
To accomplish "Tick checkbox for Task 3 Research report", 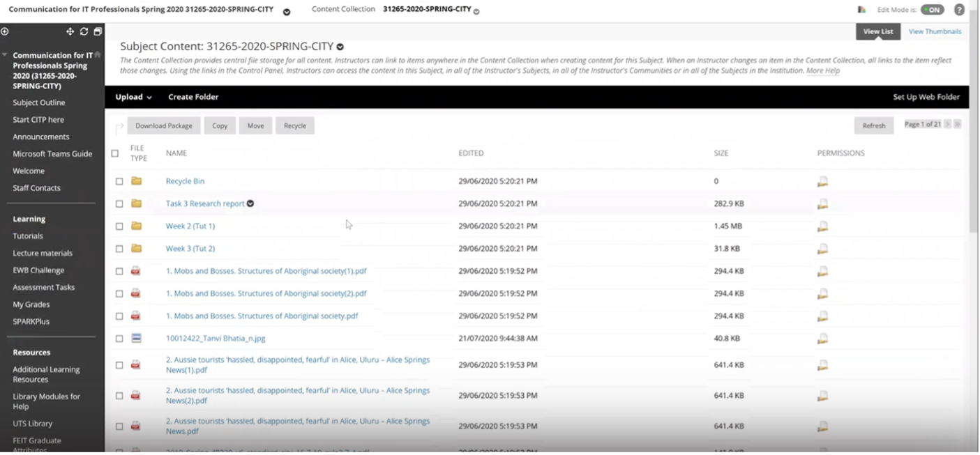I will click(x=119, y=203).
